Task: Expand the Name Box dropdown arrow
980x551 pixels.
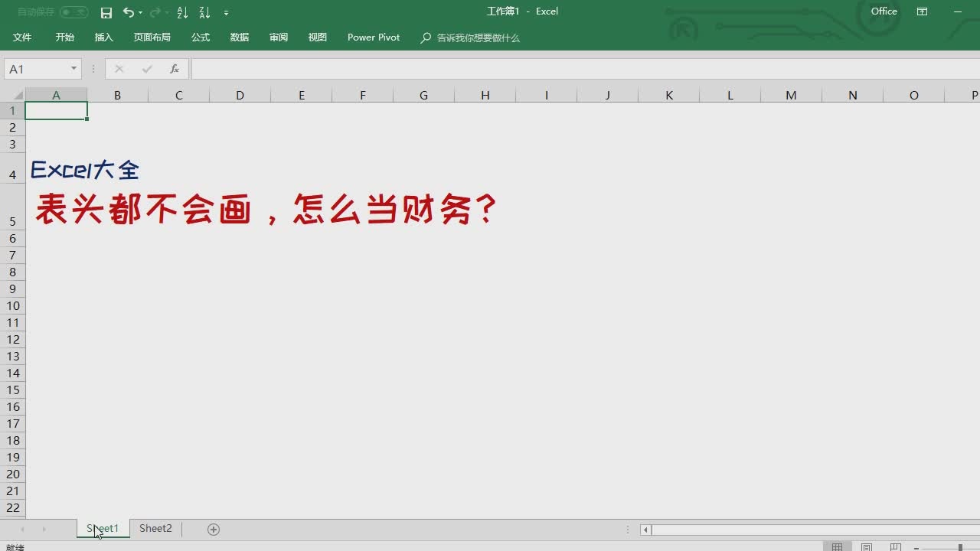Action: [73, 69]
